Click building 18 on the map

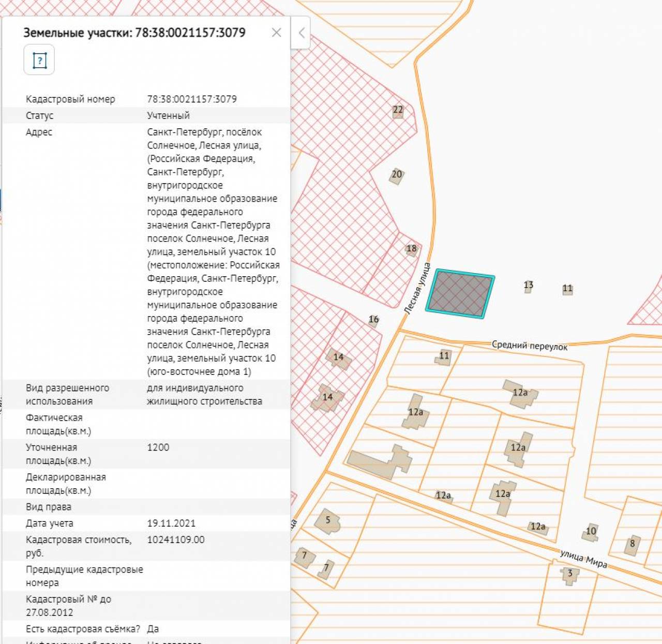pyautogui.click(x=412, y=249)
